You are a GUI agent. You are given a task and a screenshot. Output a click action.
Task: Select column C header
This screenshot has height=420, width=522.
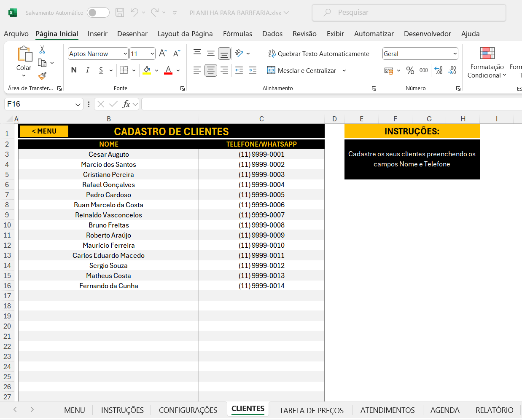261,119
